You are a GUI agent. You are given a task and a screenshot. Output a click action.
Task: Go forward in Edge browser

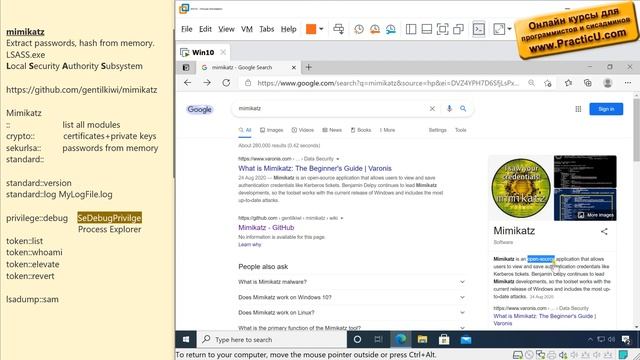point(207,83)
